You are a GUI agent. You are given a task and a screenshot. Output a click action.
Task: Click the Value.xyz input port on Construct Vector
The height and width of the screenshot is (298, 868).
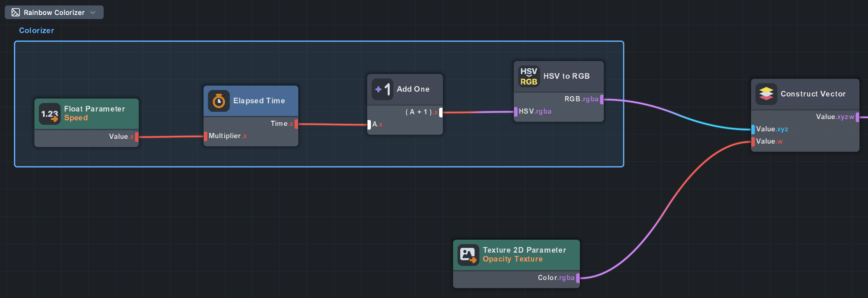(x=753, y=129)
